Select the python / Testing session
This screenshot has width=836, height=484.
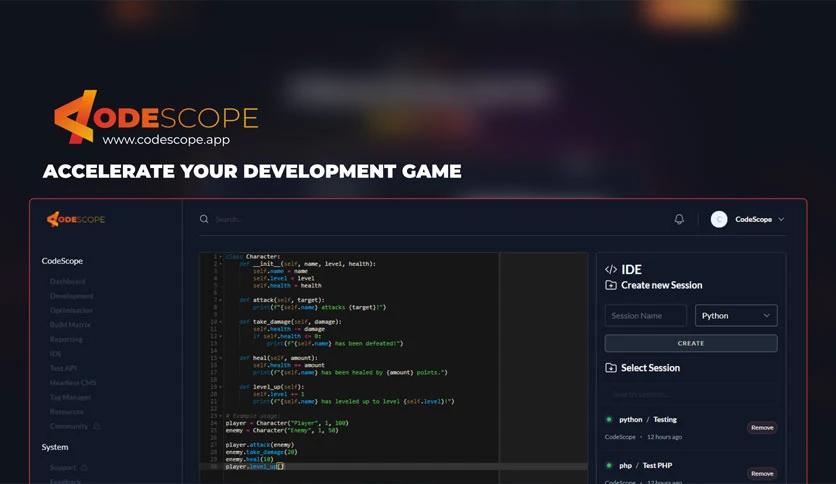(648, 420)
